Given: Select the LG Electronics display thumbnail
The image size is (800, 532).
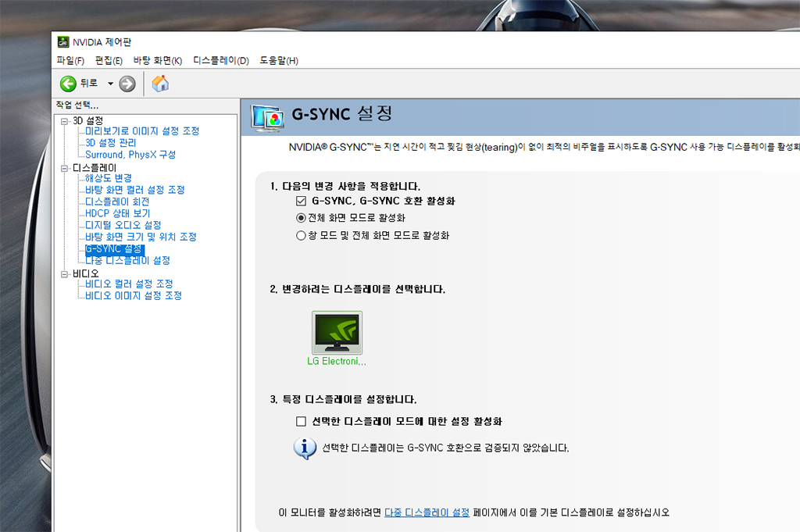Looking at the screenshot, I should (337, 333).
